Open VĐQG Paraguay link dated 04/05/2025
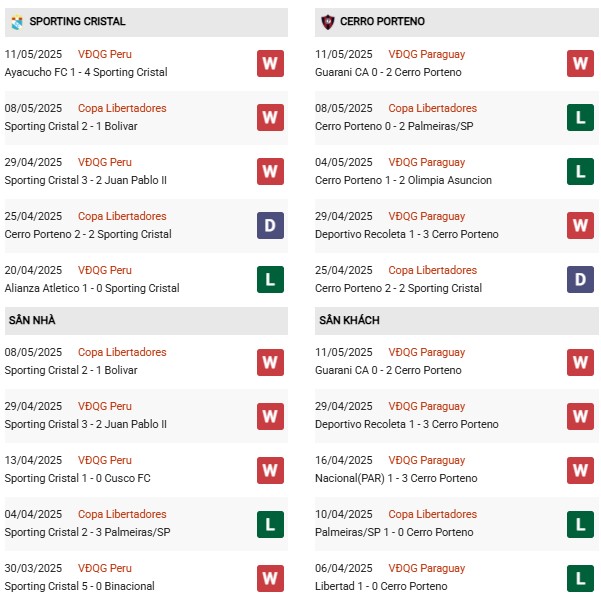 (x=427, y=162)
